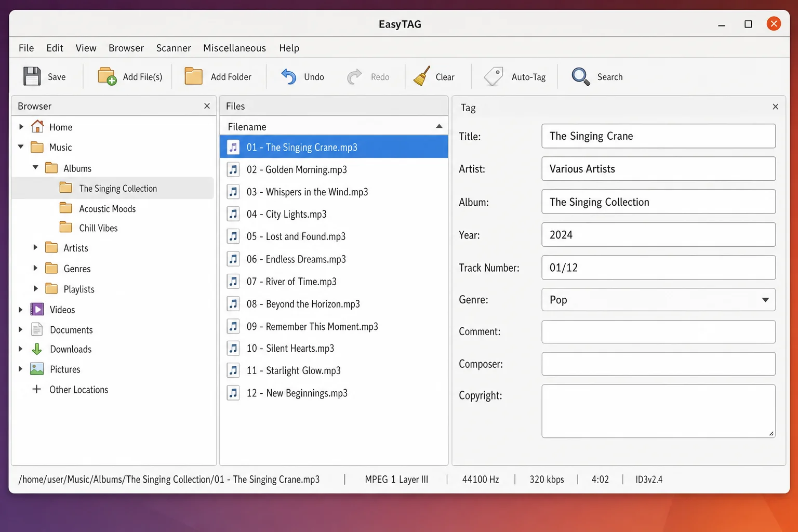Open the Scanner menu

[x=174, y=48]
